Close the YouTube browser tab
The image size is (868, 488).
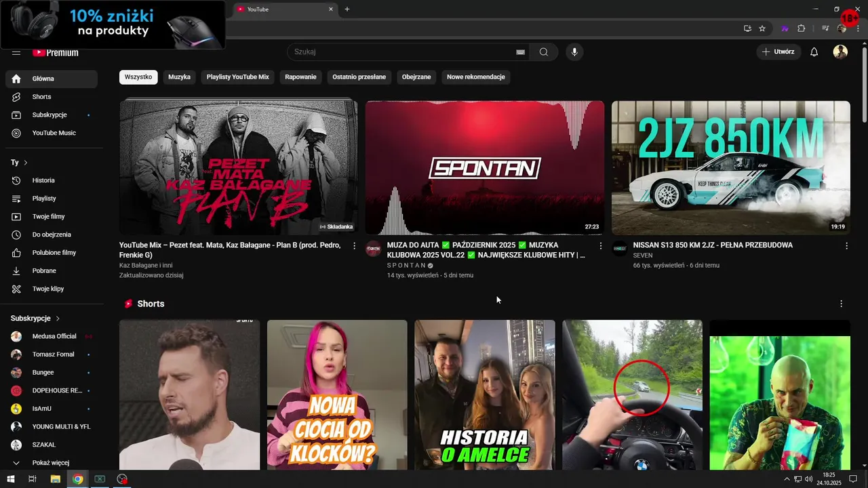(331, 9)
